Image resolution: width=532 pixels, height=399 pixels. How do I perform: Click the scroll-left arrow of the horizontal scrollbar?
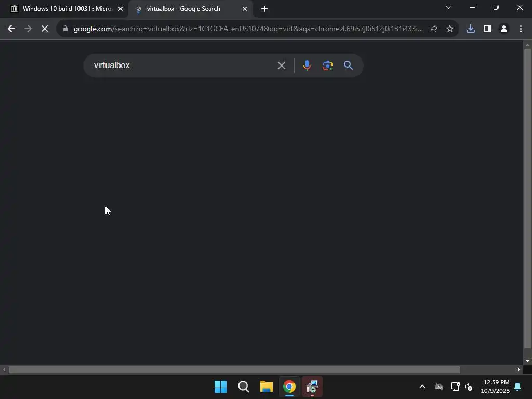click(x=4, y=369)
